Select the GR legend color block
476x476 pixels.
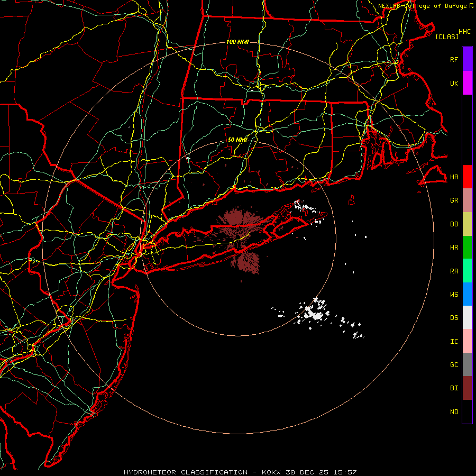coord(467,200)
